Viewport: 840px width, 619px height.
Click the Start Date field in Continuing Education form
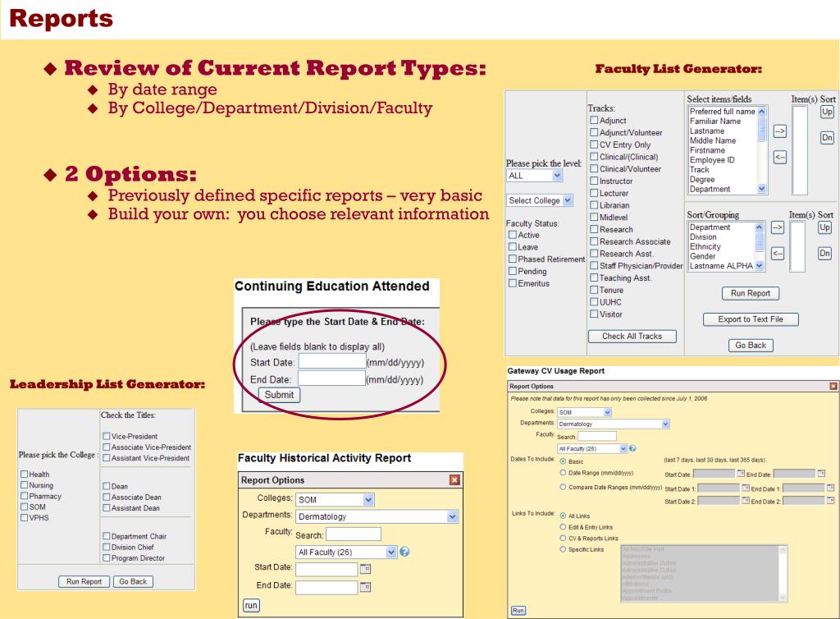pos(332,361)
